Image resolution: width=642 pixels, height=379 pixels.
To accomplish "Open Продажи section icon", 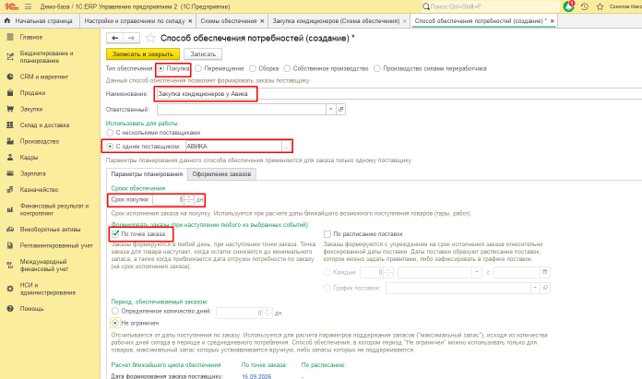I will pyautogui.click(x=10, y=93).
